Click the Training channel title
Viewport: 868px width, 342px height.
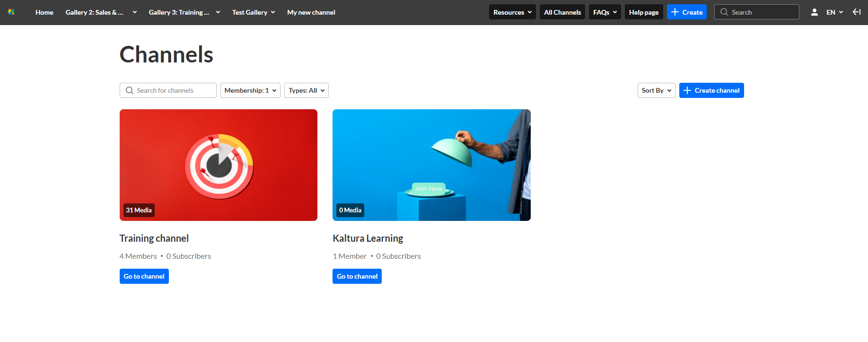pyautogui.click(x=154, y=238)
